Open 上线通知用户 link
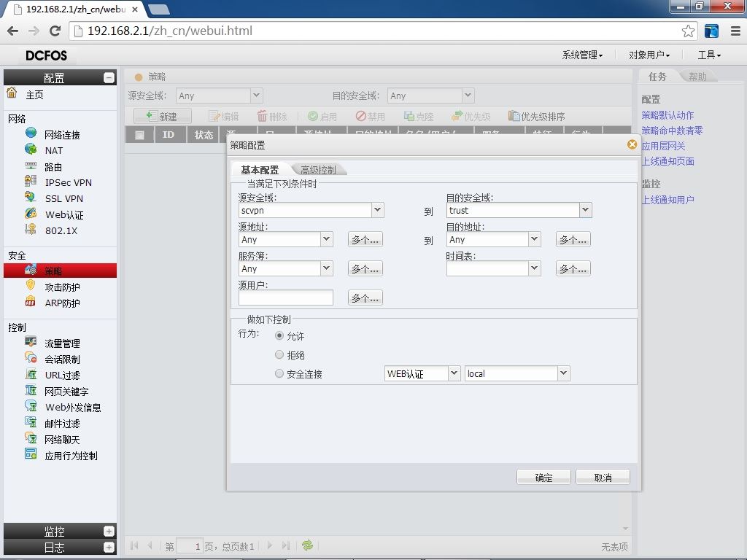 667,200
